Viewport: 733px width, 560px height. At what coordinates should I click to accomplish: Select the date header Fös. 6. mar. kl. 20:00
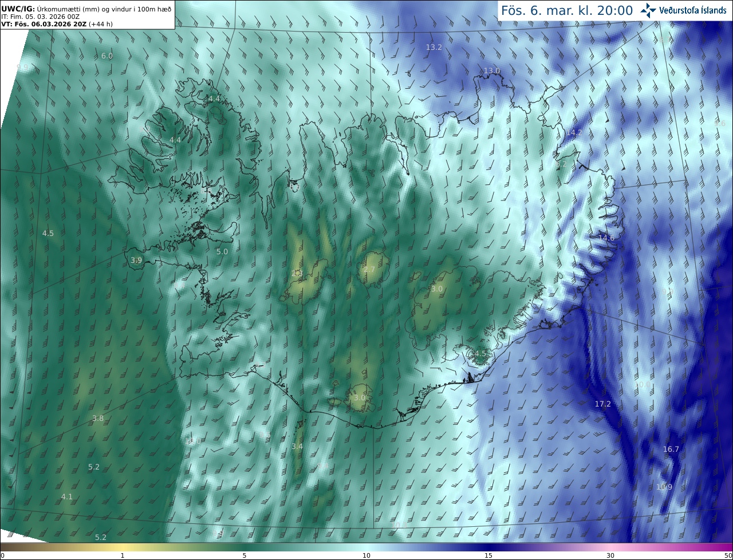tap(567, 10)
